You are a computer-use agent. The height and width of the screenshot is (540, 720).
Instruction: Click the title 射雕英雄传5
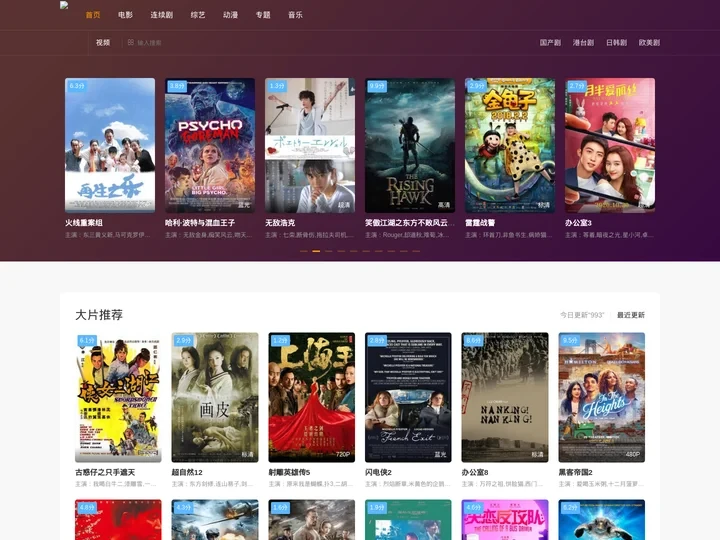pyautogui.click(x=289, y=472)
